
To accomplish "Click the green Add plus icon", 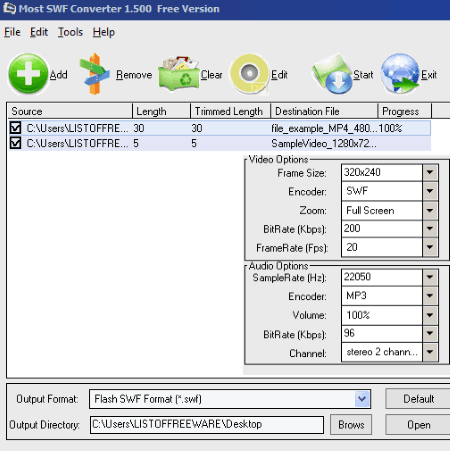I will 28,74.
